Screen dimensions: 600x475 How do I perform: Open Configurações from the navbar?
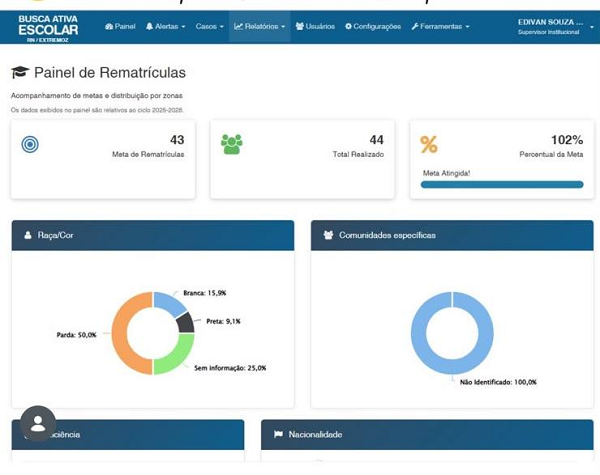pyautogui.click(x=373, y=26)
